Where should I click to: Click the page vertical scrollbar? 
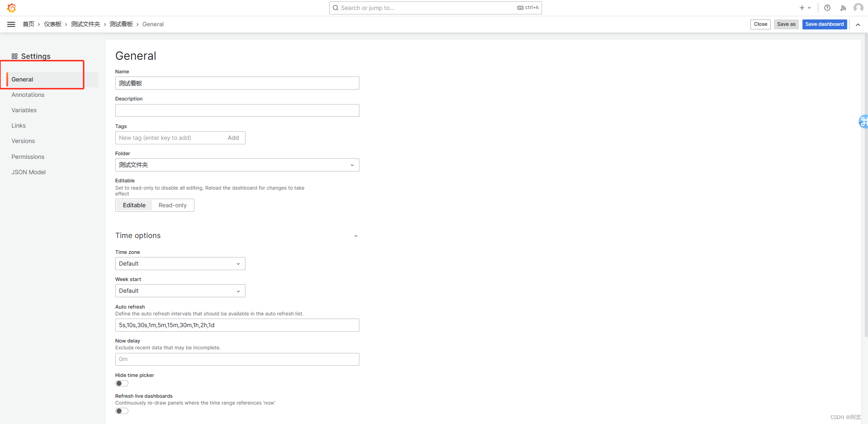tap(866, 186)
